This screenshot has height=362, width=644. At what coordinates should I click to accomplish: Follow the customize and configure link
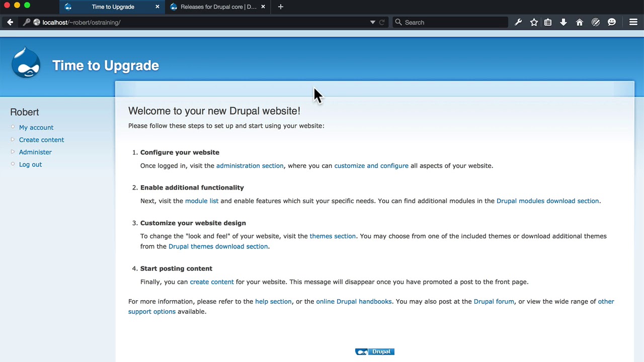(x=371, y=165)
